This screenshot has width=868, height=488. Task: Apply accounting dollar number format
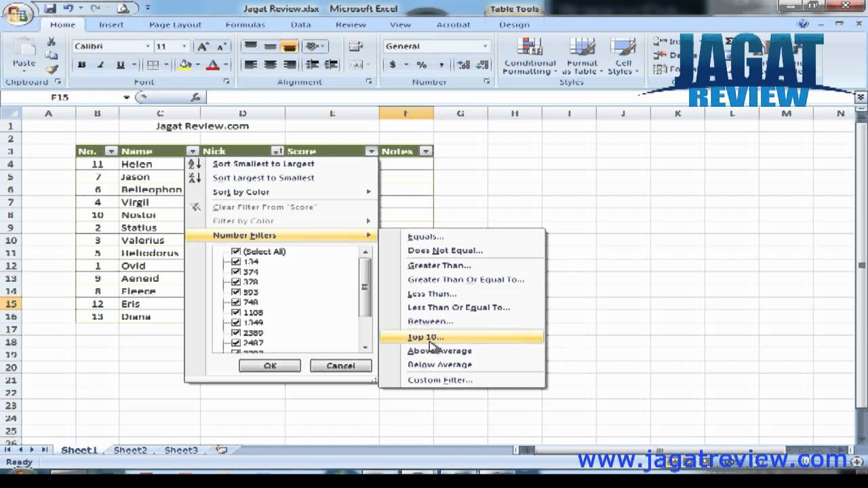(x=393, y=65)
